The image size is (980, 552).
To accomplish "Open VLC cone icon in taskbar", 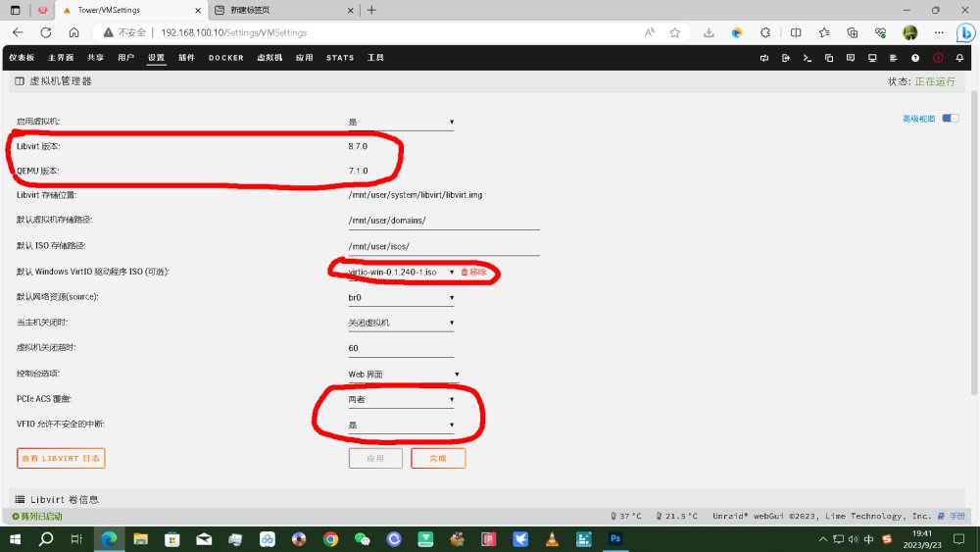I will (x=551, y=539).
